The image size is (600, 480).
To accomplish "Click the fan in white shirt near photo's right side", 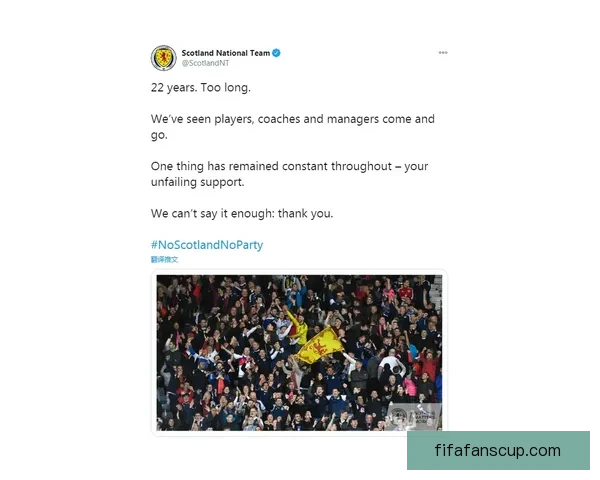I will click(391, 364).
